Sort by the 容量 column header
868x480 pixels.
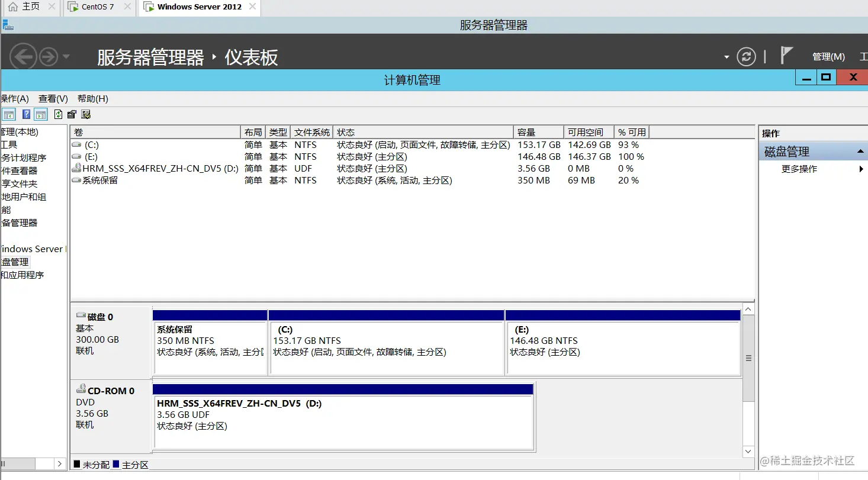(x=539, y=132)
